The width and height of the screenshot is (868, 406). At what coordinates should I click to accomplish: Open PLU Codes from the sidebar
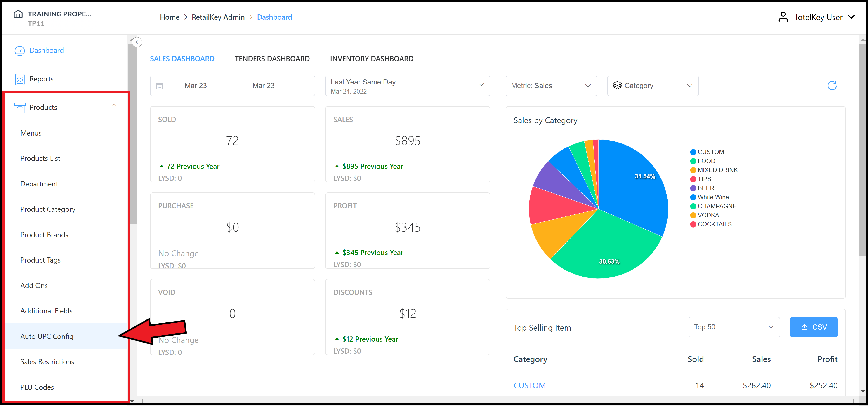pyautogui.click(x=37, y=387)
